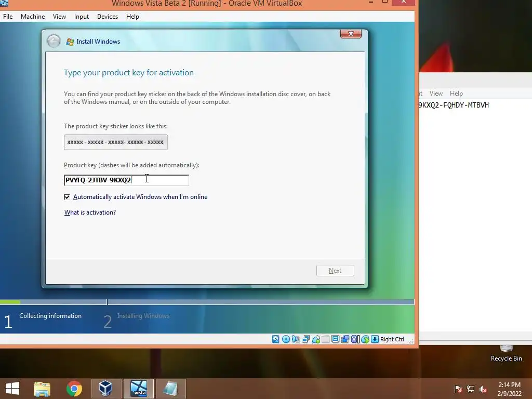Click the shared folders status icon

[326, 339]
